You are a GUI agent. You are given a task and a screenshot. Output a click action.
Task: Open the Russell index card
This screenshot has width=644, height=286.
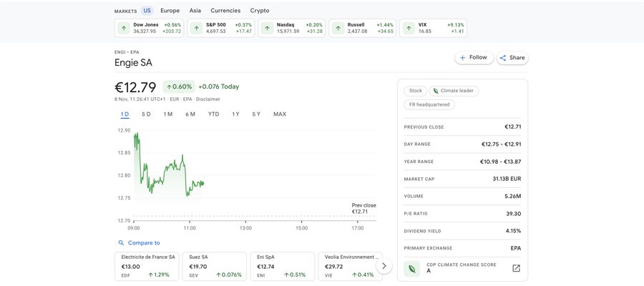tap(363, 28)
